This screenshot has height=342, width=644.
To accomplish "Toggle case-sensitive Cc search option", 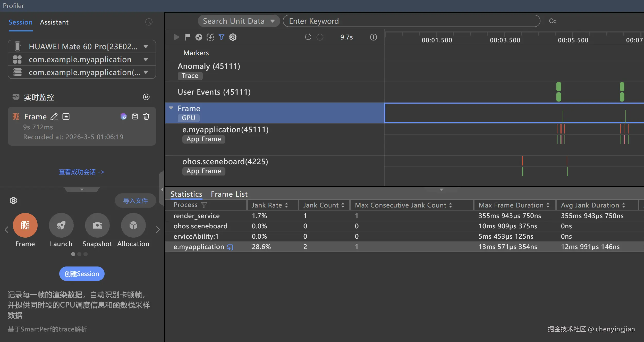I will coord(553,21).
